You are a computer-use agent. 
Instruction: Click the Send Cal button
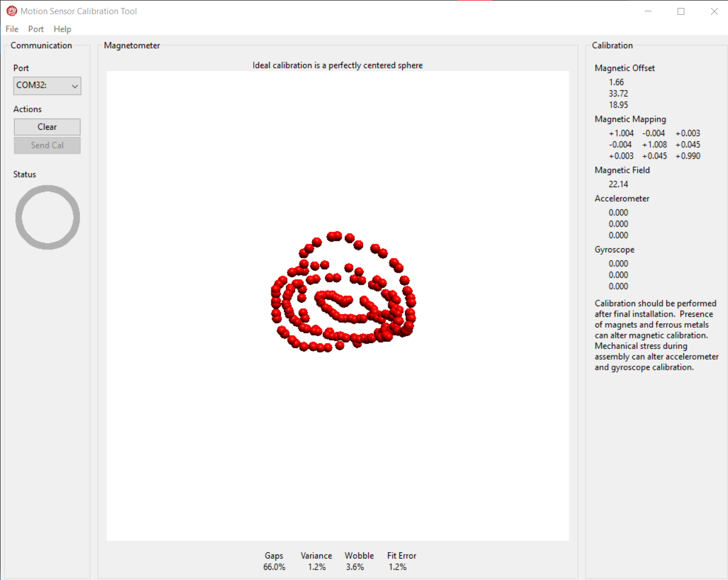coord(47,145)
